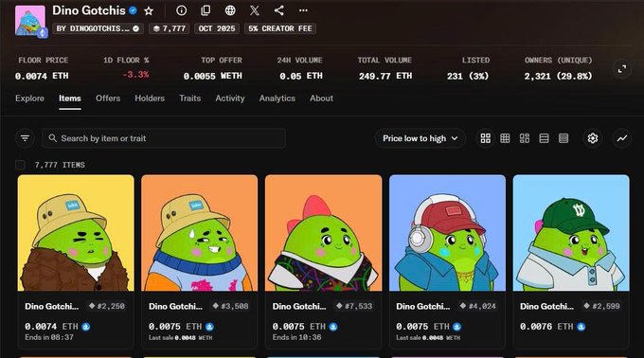644x358 pixels.
Task: Click the share icon
Action: click(x=278, y=10)
